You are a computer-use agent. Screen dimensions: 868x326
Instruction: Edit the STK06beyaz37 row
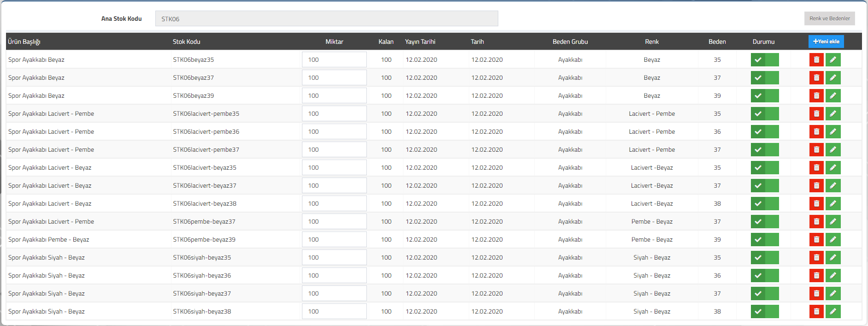pos(833,78)
